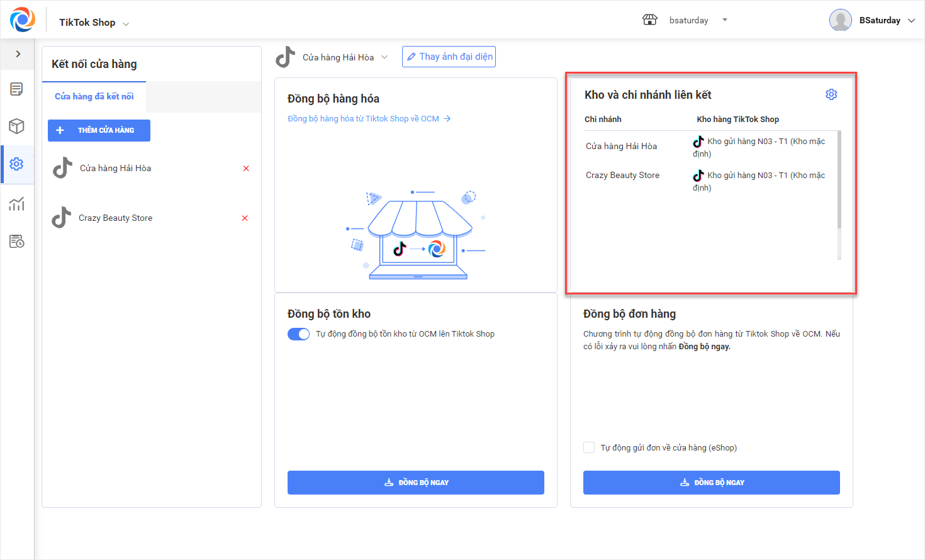Click the OCM logo icon
The height and width of the screenshot is (560, 925).
click(23, 20)
